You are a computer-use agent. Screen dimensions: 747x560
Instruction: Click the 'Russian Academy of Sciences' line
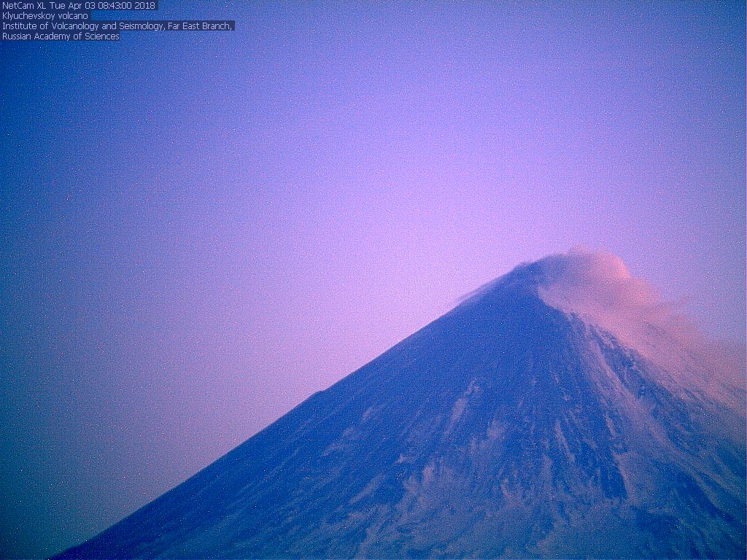click(x=61, y=36)
